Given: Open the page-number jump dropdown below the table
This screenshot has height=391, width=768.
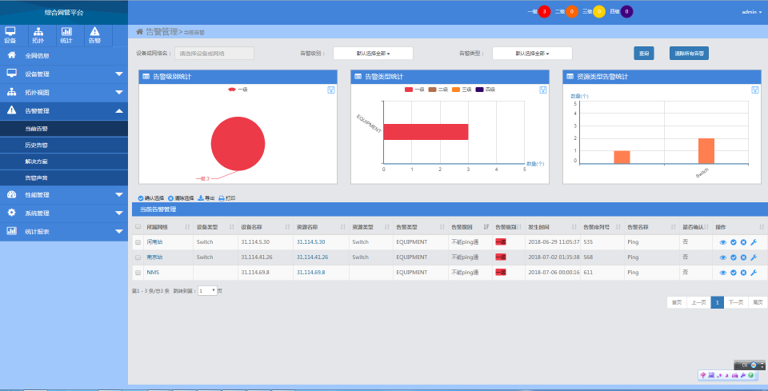Looking at the screenshot, I should pos(207,291).
